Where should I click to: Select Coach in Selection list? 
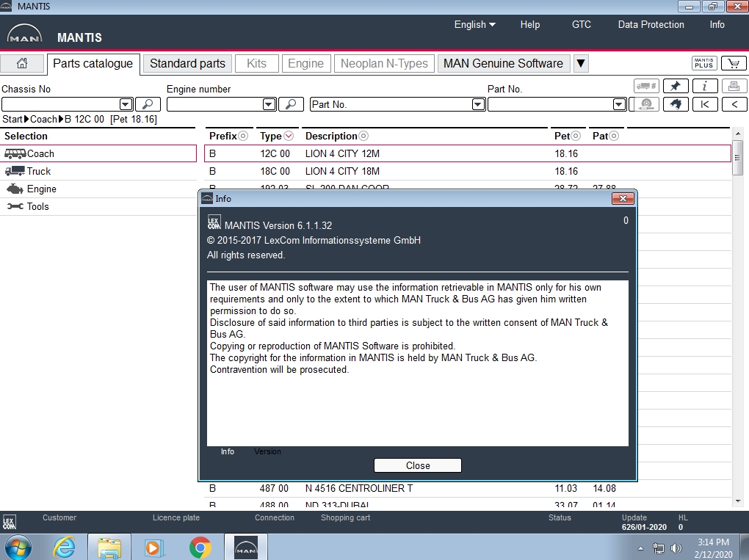[98, 153]
